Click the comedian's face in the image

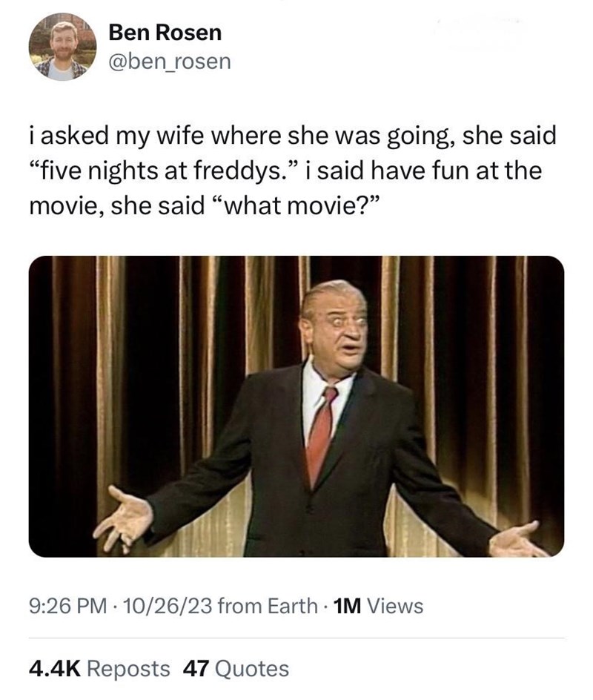(x=337, y=324)
